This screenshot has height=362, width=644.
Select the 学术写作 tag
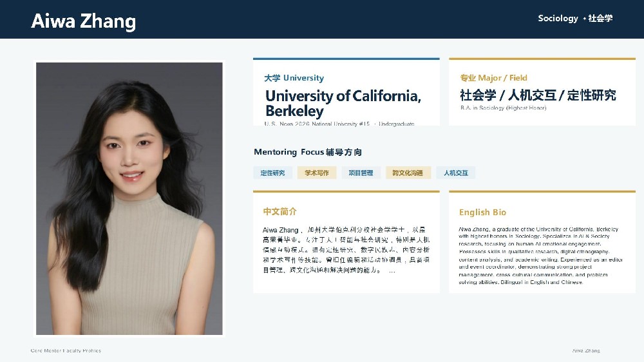(x=317, y=173)
